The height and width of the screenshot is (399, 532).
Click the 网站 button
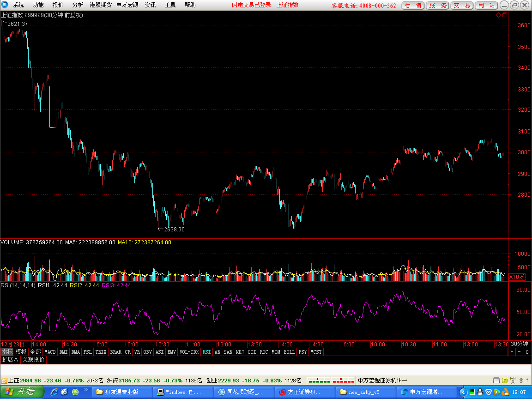(x=486, y=5)
